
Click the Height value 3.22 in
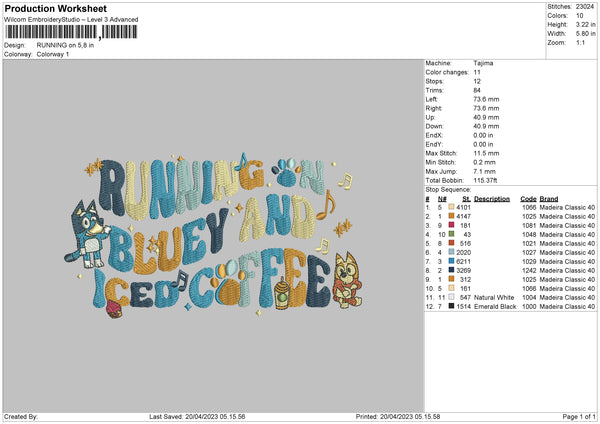tap(585, 24)
